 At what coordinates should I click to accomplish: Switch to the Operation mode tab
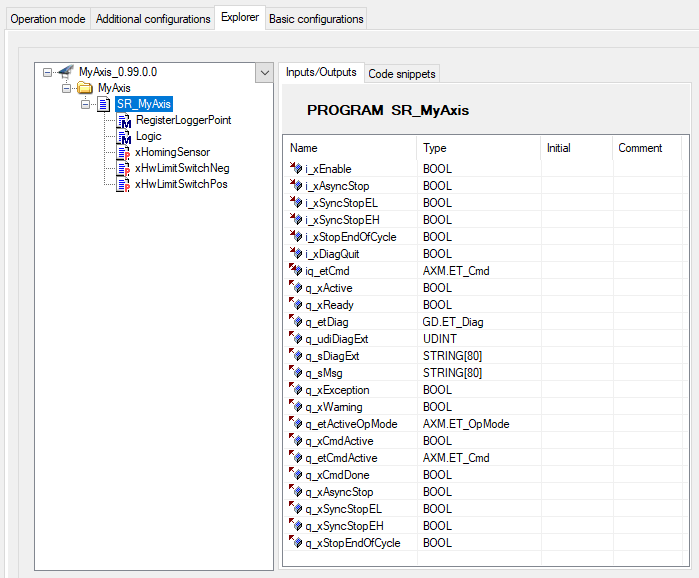[x=48, y=19]
